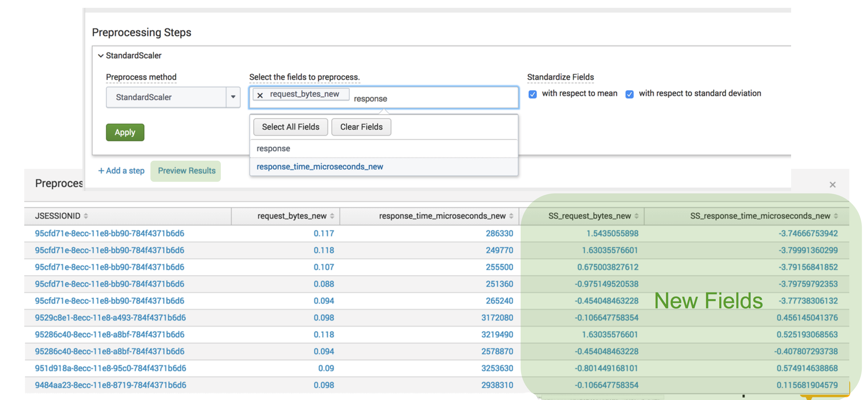
Task: Click value 0.456145041376
Action: 807,318
